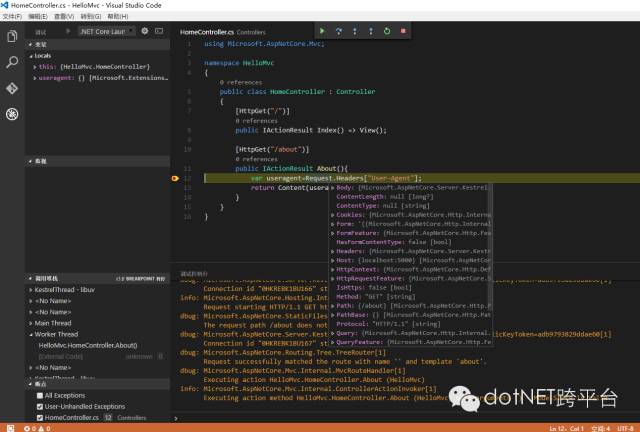Viewport: 640px width, 432px height.
Task: Click the errors count icon in status bar
Action: 27,428
